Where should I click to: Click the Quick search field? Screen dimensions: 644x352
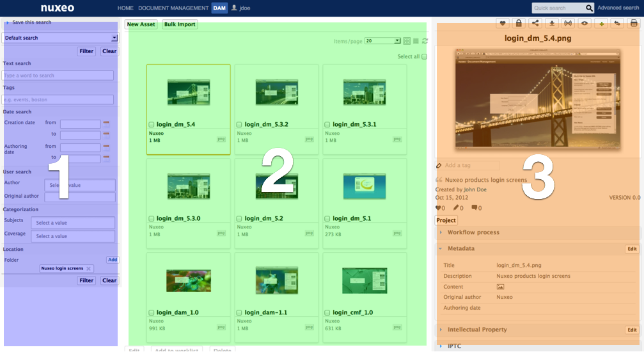tap(558, 8)
